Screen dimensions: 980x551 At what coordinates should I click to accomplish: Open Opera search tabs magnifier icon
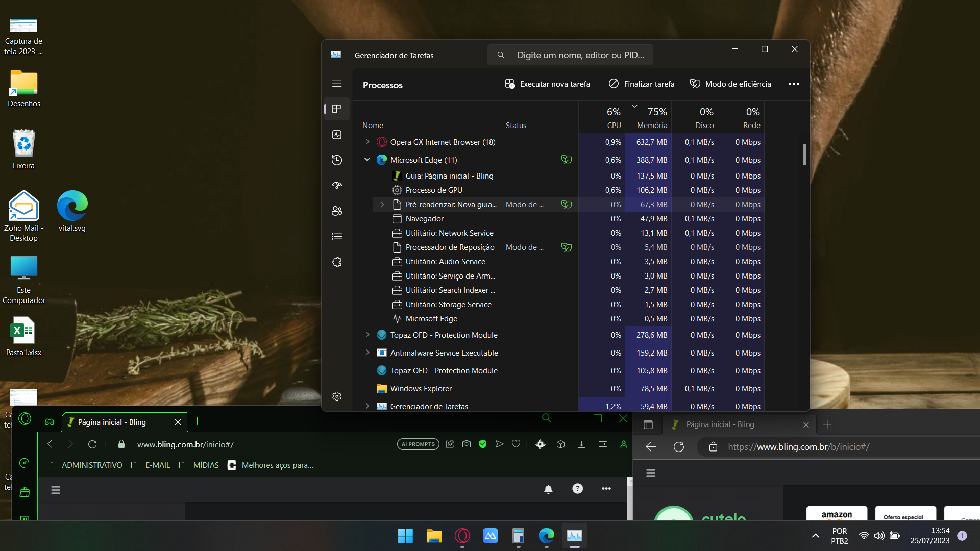pos(547,418)
